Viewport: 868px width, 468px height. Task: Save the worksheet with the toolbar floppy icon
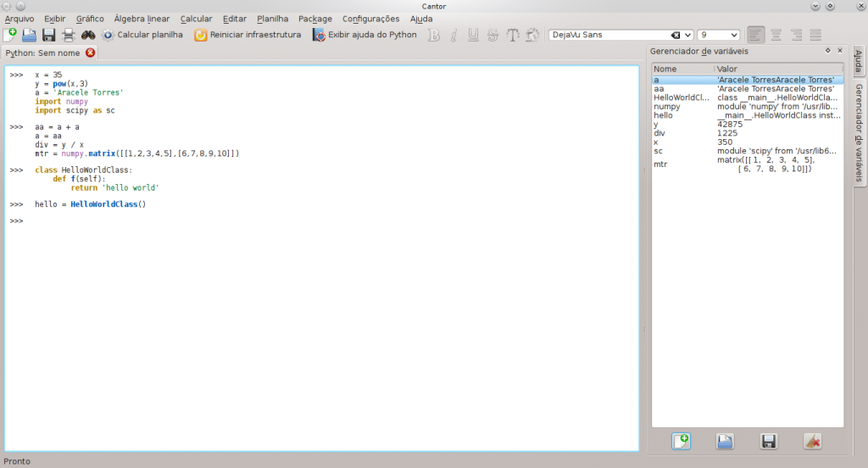click(48, 35)
